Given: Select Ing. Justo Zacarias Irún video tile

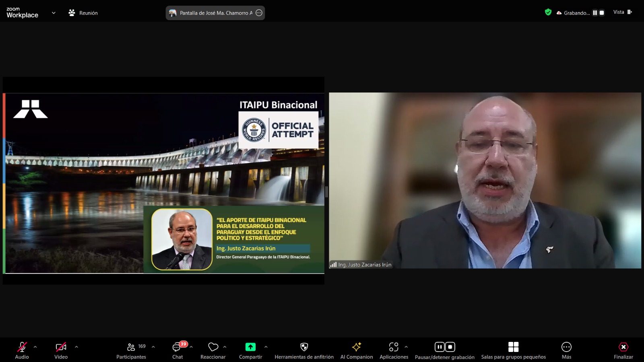Looking at the screenshot, I should point(485,181).
